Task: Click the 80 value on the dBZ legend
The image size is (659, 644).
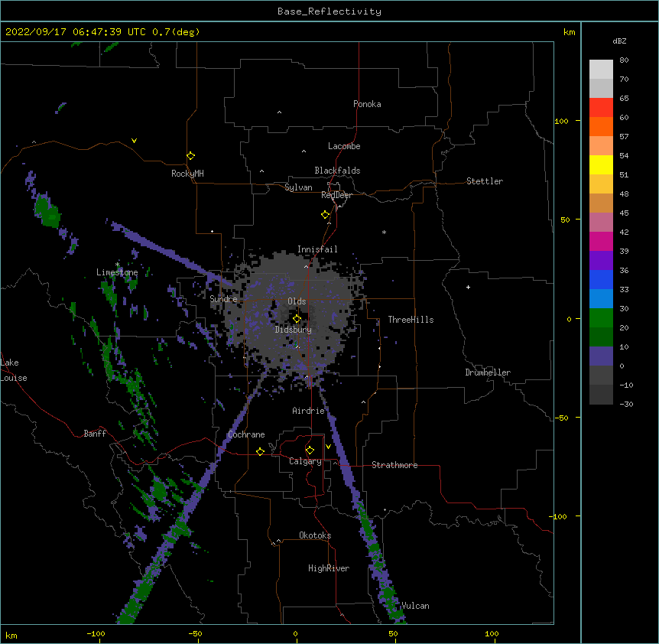Action: tap(624, 60)
